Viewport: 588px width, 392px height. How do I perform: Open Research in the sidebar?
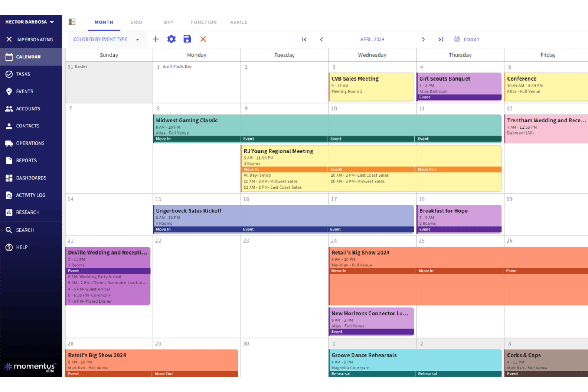(x=31, y=212)
